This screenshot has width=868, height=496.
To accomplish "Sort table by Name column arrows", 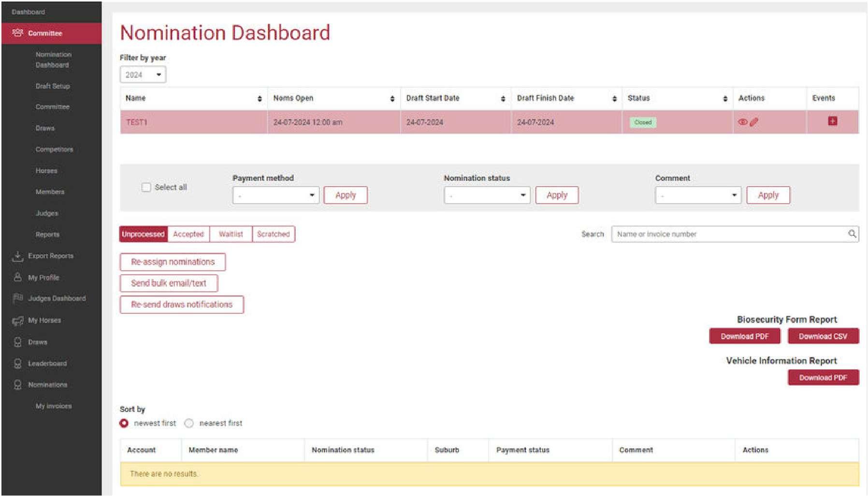I will [260, 99].
